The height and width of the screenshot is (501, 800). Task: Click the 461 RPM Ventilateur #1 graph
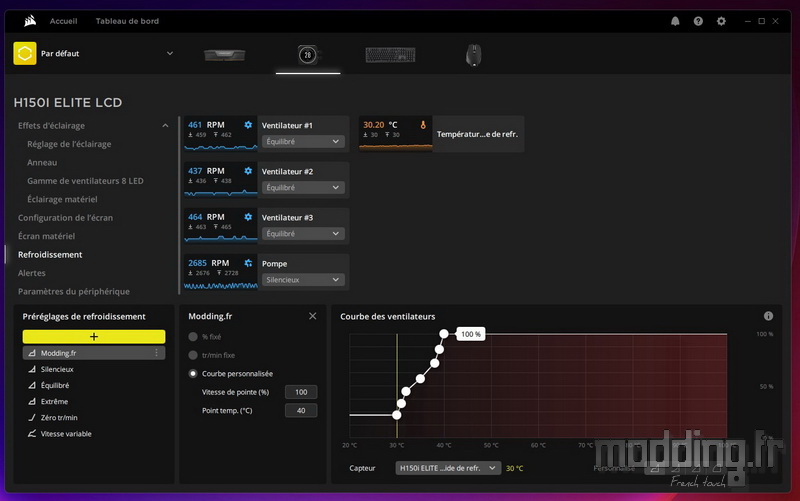tap(220, 134)
